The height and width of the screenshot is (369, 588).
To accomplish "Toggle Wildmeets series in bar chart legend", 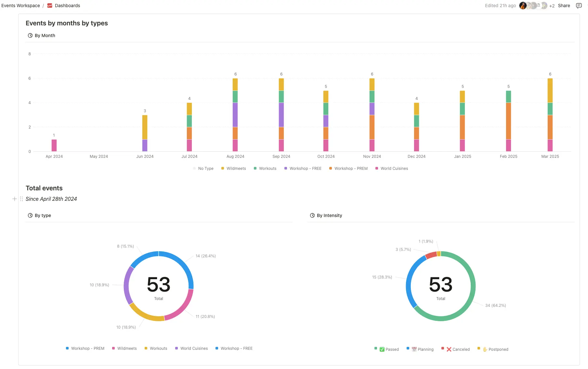I will 233,169.
